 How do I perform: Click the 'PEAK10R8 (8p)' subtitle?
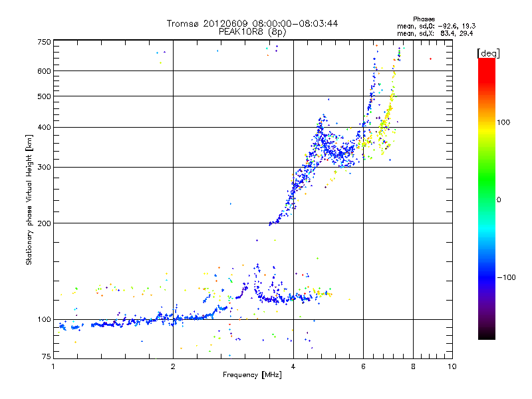click(x=253, y=32)
